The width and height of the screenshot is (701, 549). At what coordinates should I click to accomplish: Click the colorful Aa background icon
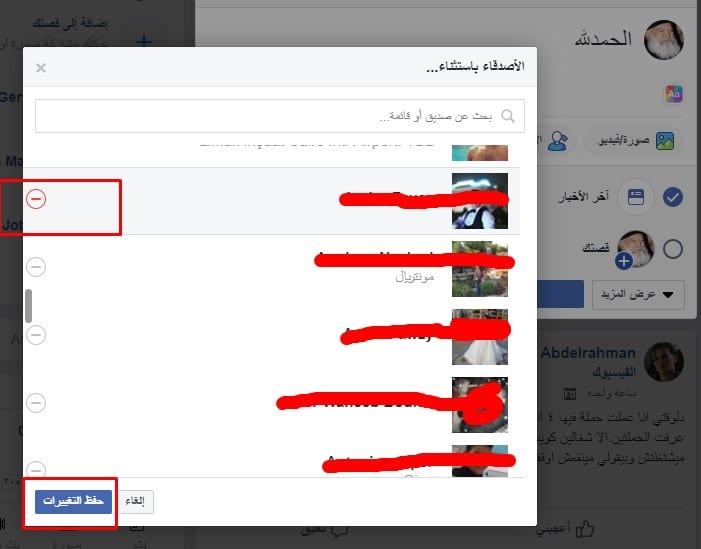[674, 94]
